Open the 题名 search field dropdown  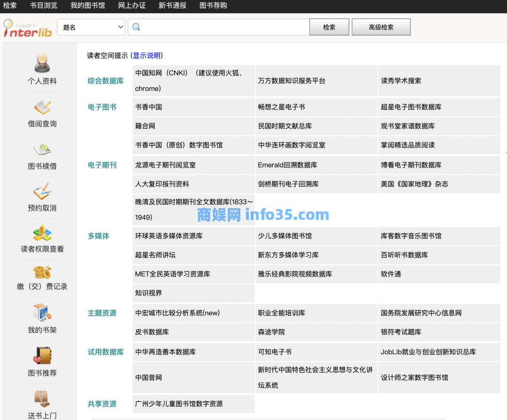(x=92, y=27)
